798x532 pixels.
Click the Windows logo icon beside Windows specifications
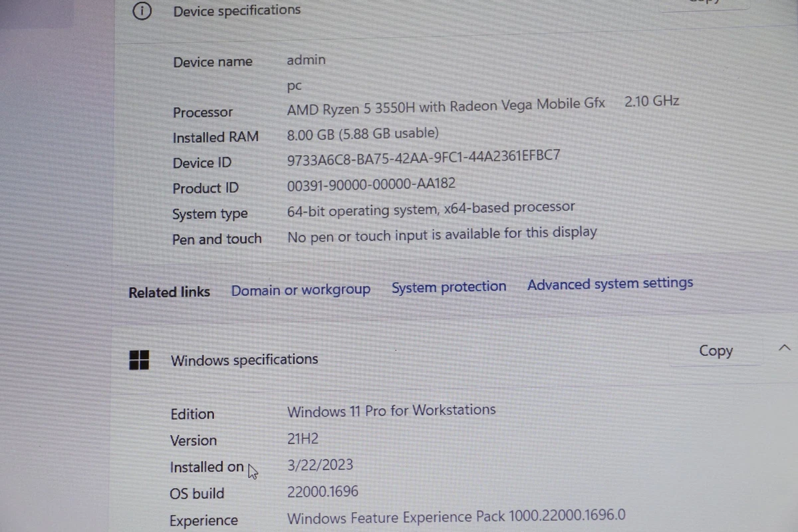click(139, 360)
